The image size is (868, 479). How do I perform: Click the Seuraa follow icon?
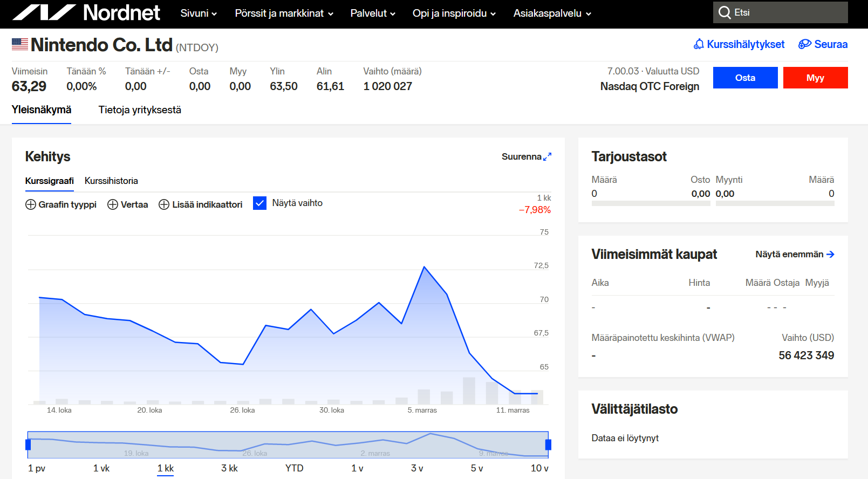tap(804, 44)
